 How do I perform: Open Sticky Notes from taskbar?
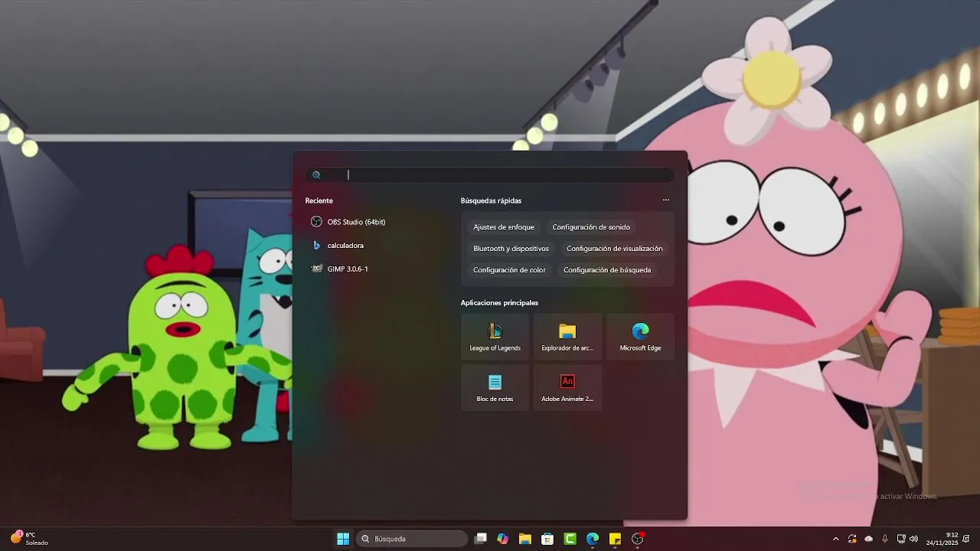[615, 539]
